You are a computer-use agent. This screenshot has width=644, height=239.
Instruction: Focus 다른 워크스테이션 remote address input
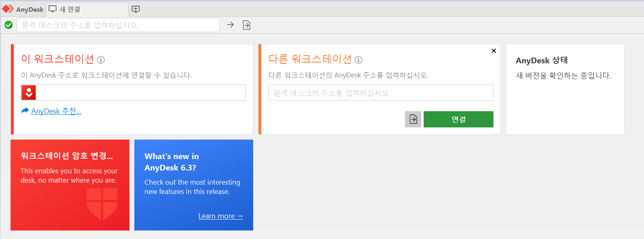[x=381, y=93]
